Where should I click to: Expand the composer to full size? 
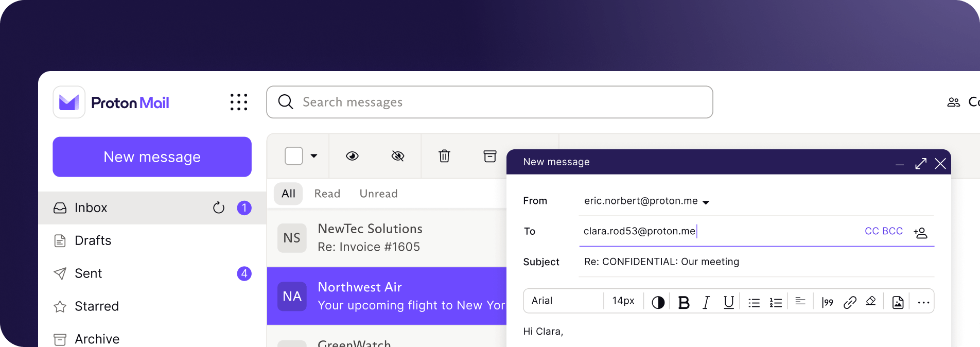(921, 163)
